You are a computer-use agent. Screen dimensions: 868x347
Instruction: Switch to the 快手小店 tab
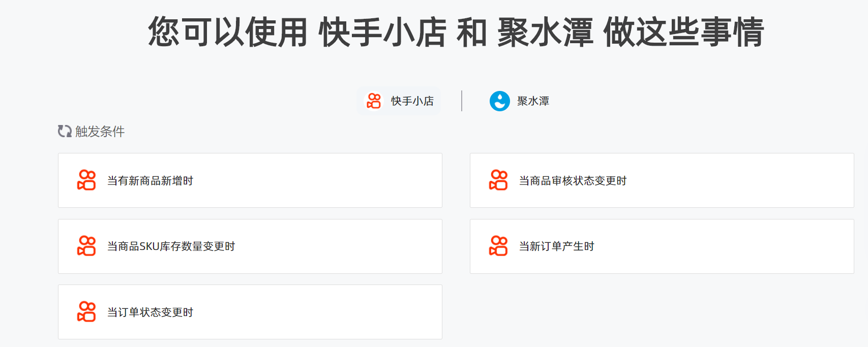(x=412, y=101)
